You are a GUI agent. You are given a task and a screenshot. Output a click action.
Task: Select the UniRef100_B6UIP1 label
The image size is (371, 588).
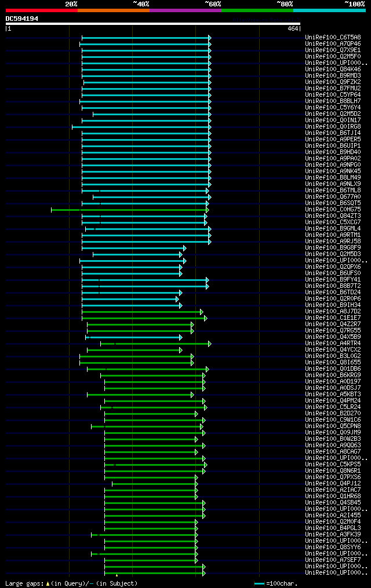(x=333, y=146)
